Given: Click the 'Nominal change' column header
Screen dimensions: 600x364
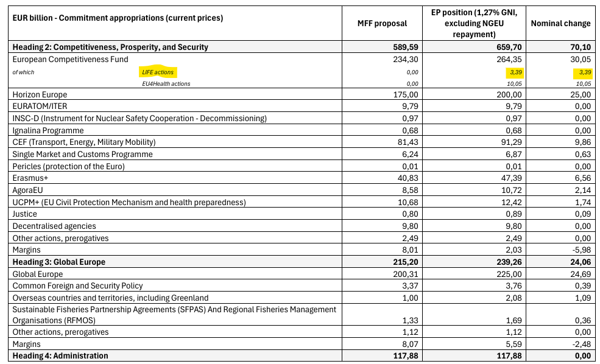Looking at the screenshot, I should 560,23.
